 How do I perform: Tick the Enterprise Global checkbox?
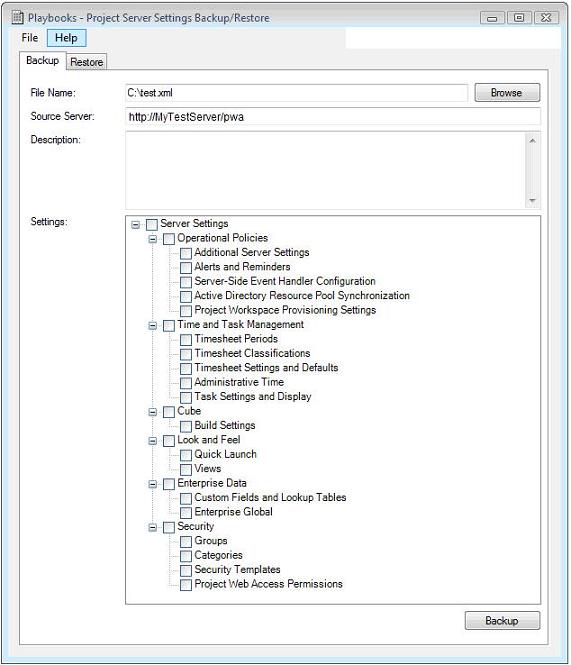186,513
